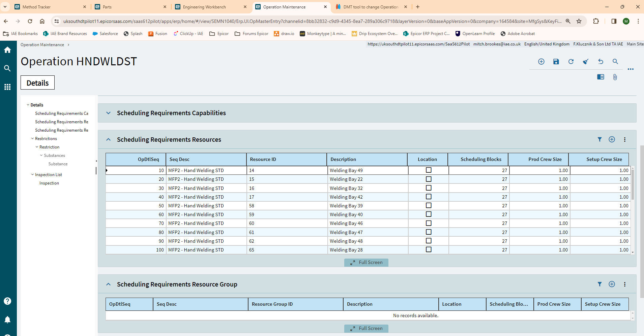Select Inspection List in navigation tree
This screenshot has width=644, height=336.
[49, 175]
